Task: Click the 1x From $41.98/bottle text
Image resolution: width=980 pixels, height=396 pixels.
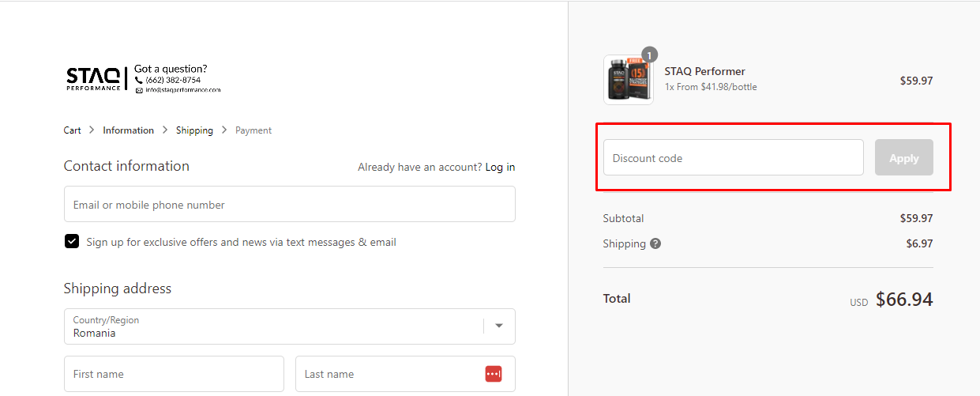Action: pyautogui.click(x=711, y=87)
